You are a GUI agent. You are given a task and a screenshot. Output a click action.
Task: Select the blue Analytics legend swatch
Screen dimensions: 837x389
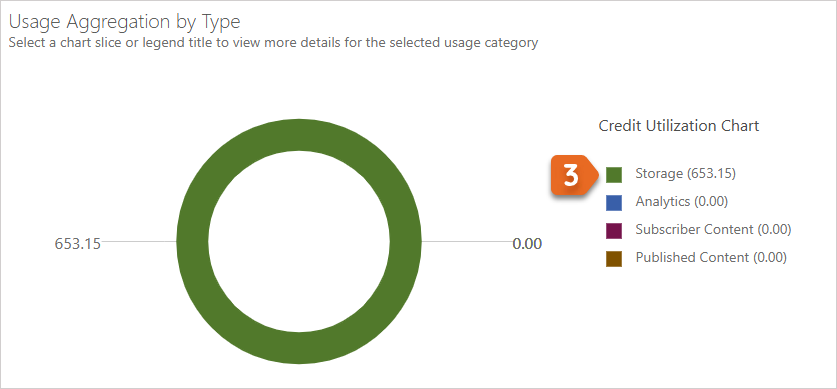tap(614, 203)
